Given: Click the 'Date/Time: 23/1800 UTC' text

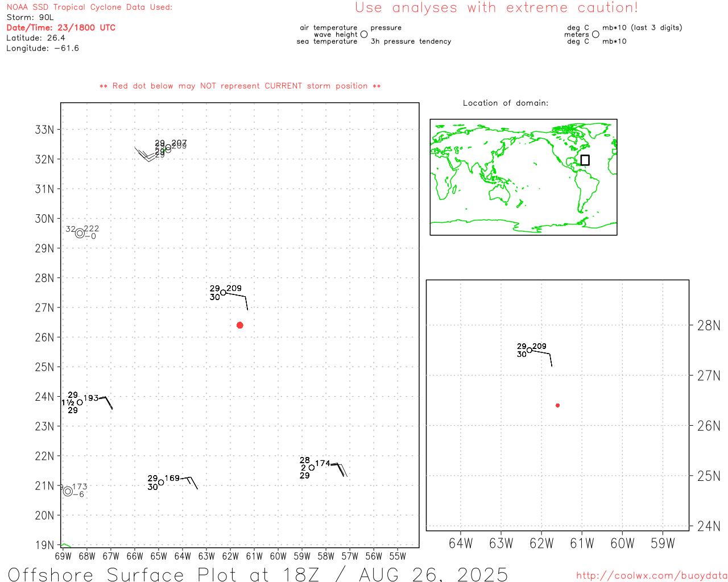Looking at the screenshot, I should pyautogui.click(x=61, y=27).
